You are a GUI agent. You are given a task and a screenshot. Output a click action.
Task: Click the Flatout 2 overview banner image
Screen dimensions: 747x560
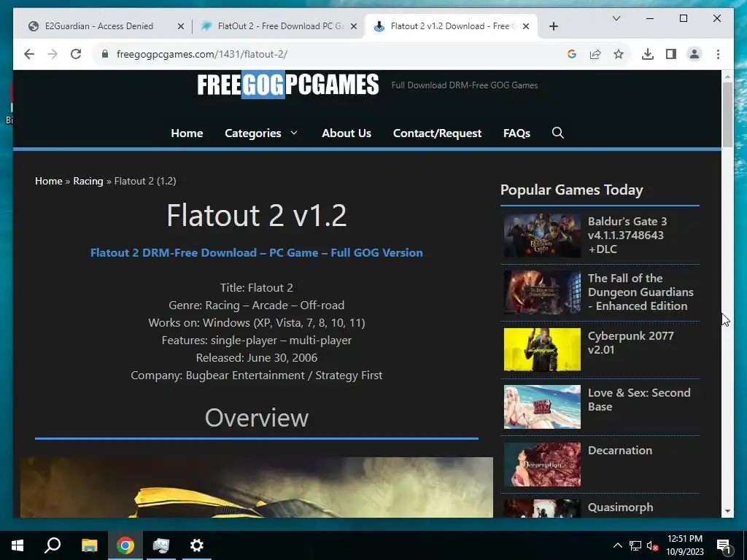pyautogui.click(x=256, y=487)
